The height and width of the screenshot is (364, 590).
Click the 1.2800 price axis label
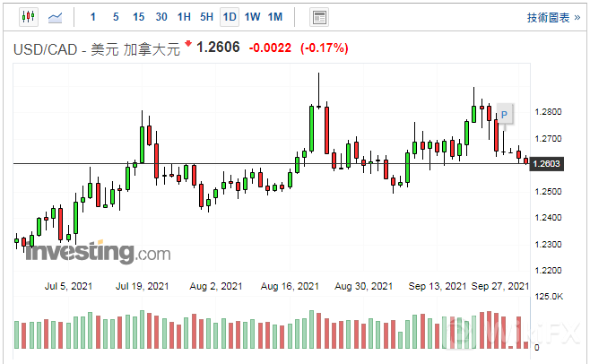(546, 112)
